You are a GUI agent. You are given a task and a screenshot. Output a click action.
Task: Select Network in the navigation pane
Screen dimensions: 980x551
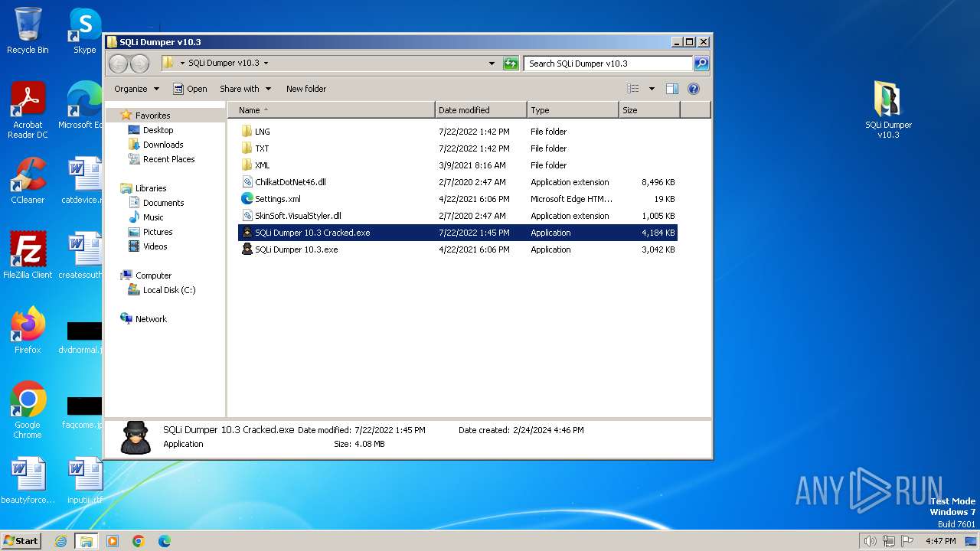click(151, 319)
